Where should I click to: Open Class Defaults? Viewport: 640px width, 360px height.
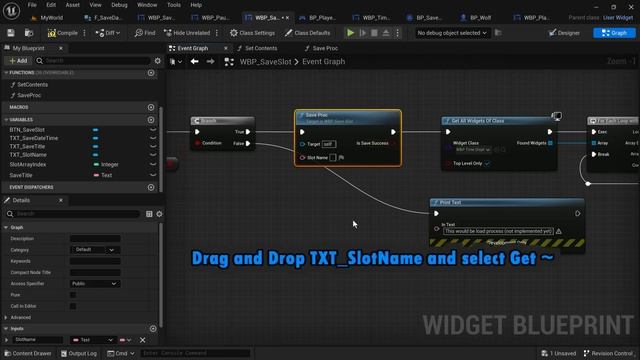[x=307, y=33]
